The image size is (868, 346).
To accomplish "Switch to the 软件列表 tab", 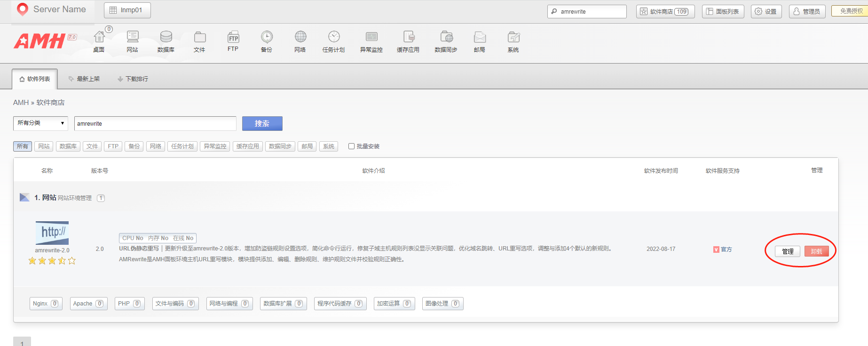I will click(x=35, y=79).
